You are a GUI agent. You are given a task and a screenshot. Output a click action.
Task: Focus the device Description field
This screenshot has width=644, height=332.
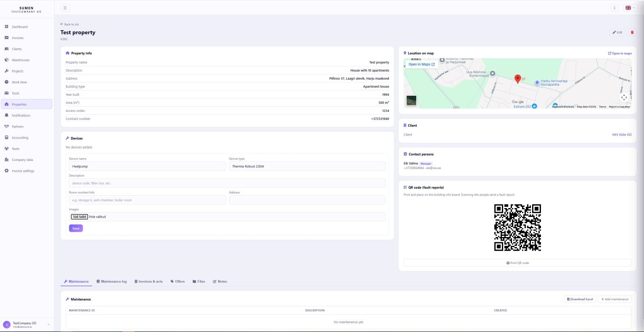pyautogui.click(x=227, y=183)
